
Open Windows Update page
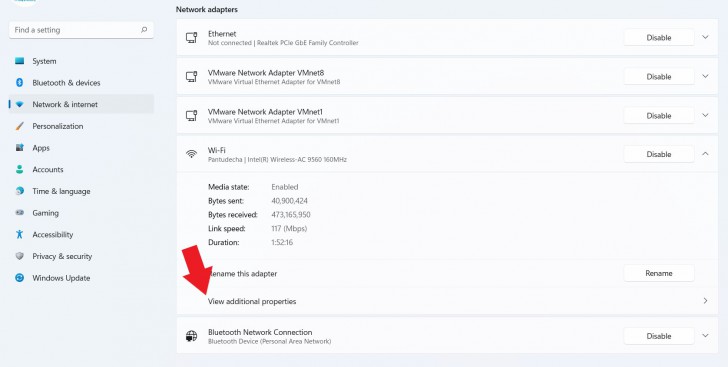(81, 278)
